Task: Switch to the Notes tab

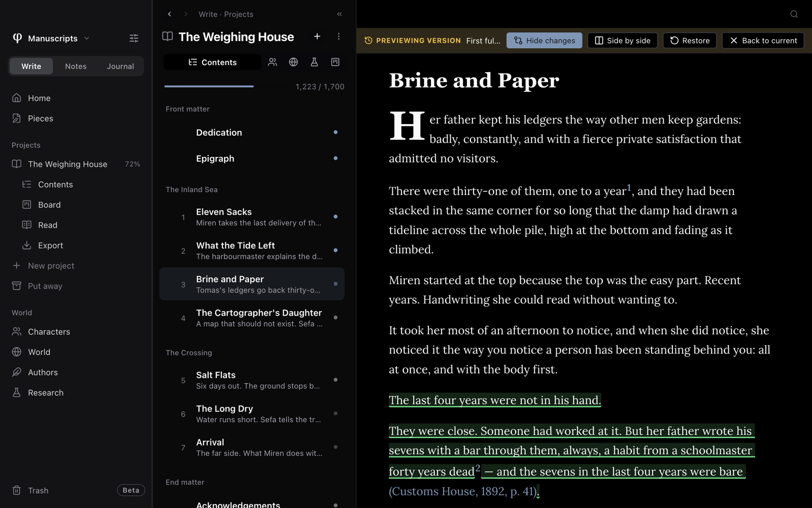Action: [x=76, y=66]
